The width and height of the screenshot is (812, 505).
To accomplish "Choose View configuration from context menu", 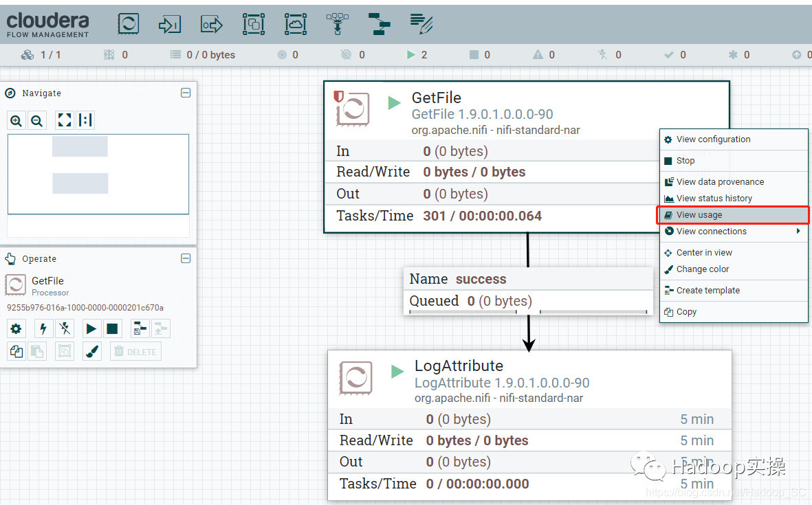I will pyautogui.click(x=734, y=139).
